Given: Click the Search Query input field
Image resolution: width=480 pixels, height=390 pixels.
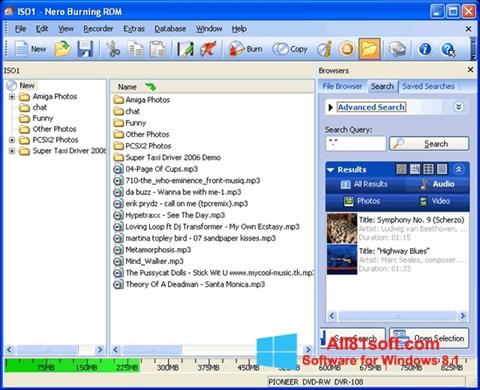Looking at the screenshot, I should click(356, 143).
